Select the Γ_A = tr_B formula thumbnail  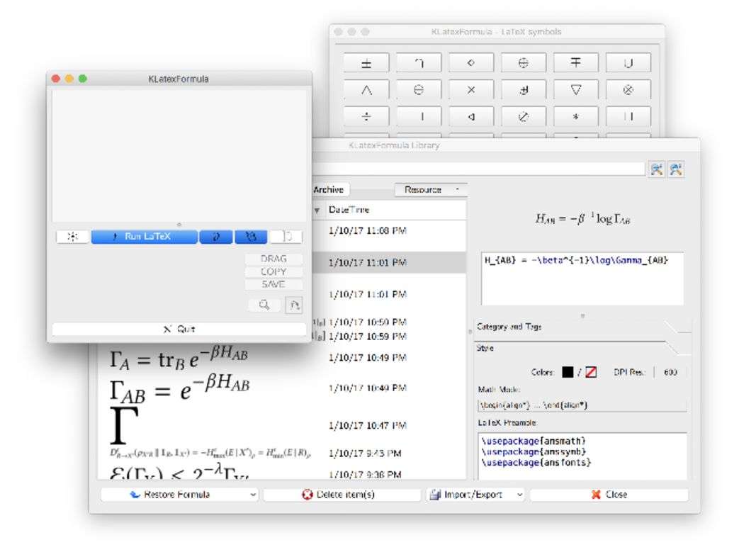(x=179, y=357)
